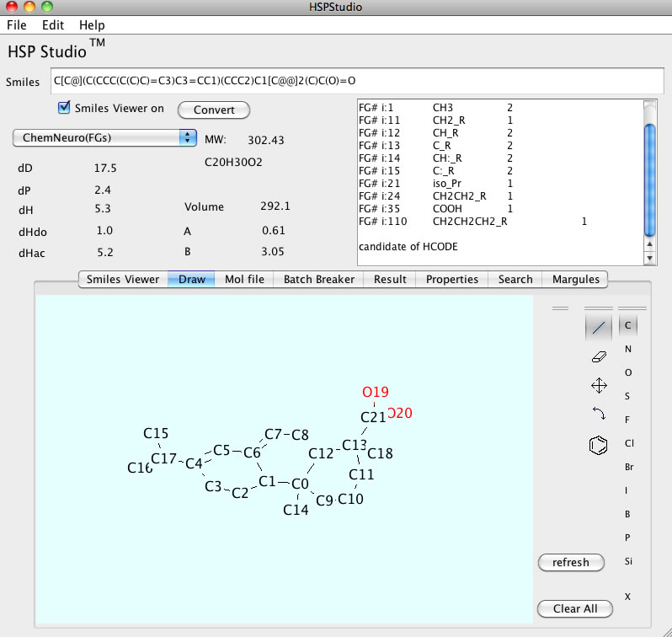Click atom C12 in the drawing
The height and width of the screenshot is (637, 672).
tap(321, 453)
